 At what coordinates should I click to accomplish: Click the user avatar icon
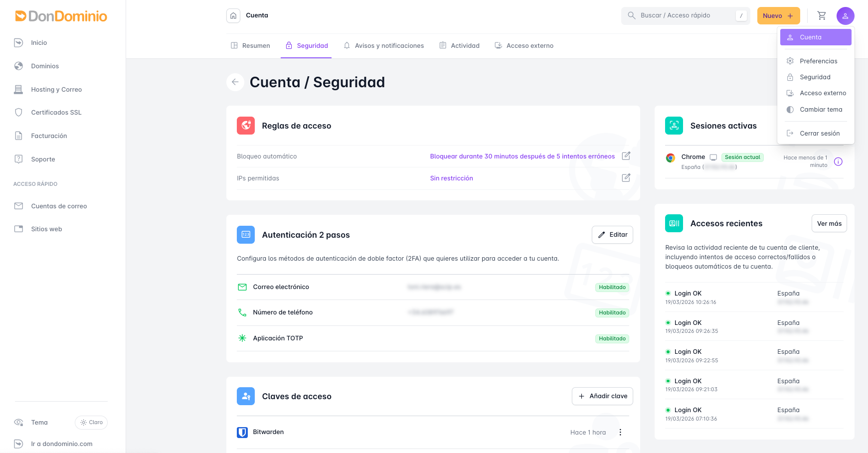845,15
